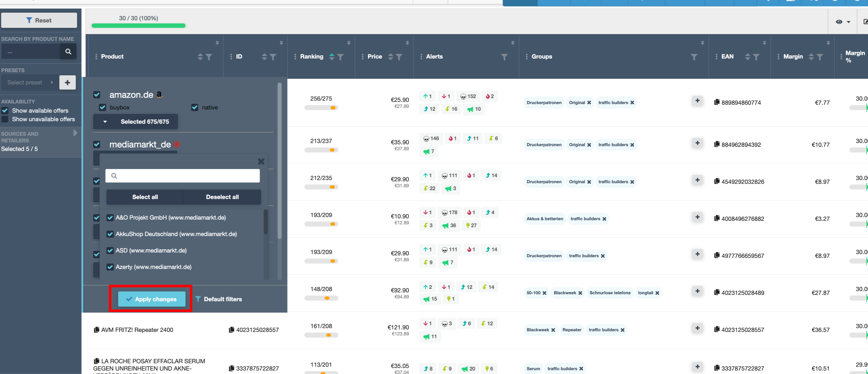The height and width of the screenshot is (374, 868).
Task: Click the search magnifier button by product name
Action: click(68, 52)
